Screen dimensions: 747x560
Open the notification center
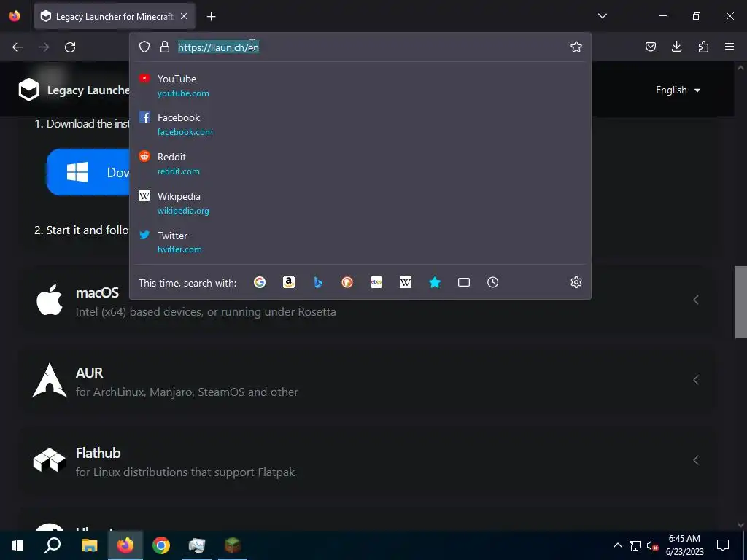click(x=723, y=545)
